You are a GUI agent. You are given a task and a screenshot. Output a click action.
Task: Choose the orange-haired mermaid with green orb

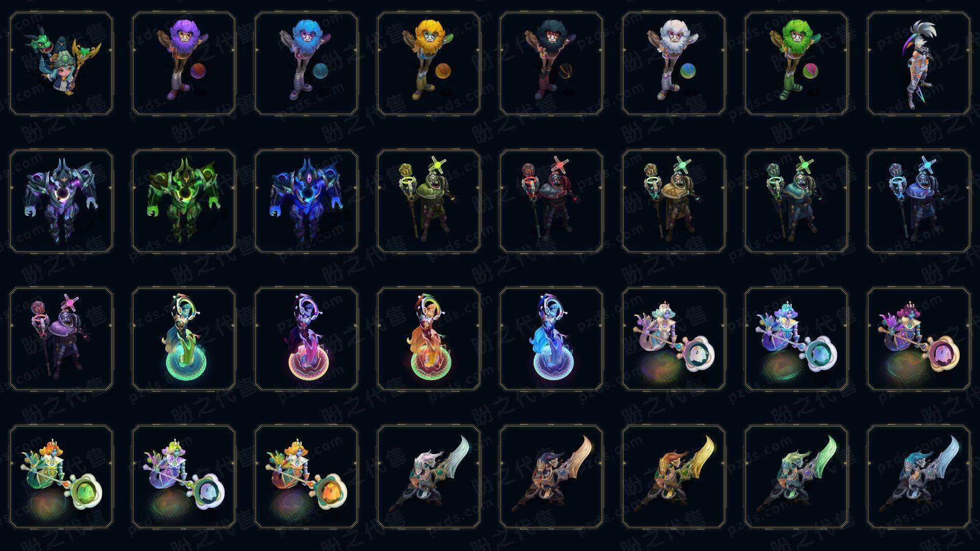[61, 477]
